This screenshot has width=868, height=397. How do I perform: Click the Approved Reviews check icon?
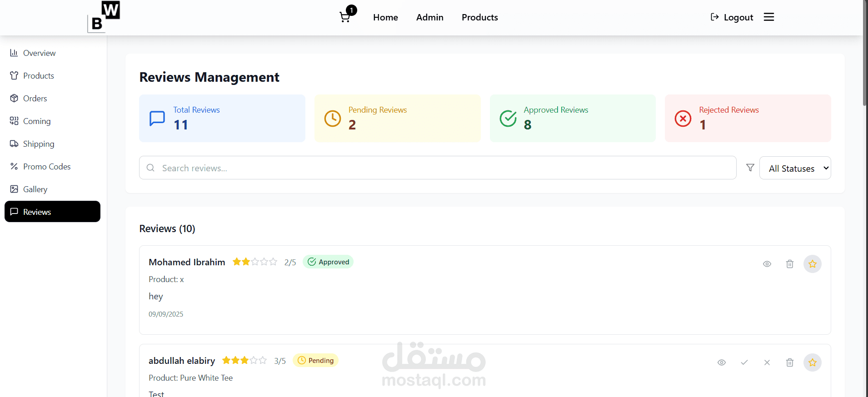(x=508, y=119)
